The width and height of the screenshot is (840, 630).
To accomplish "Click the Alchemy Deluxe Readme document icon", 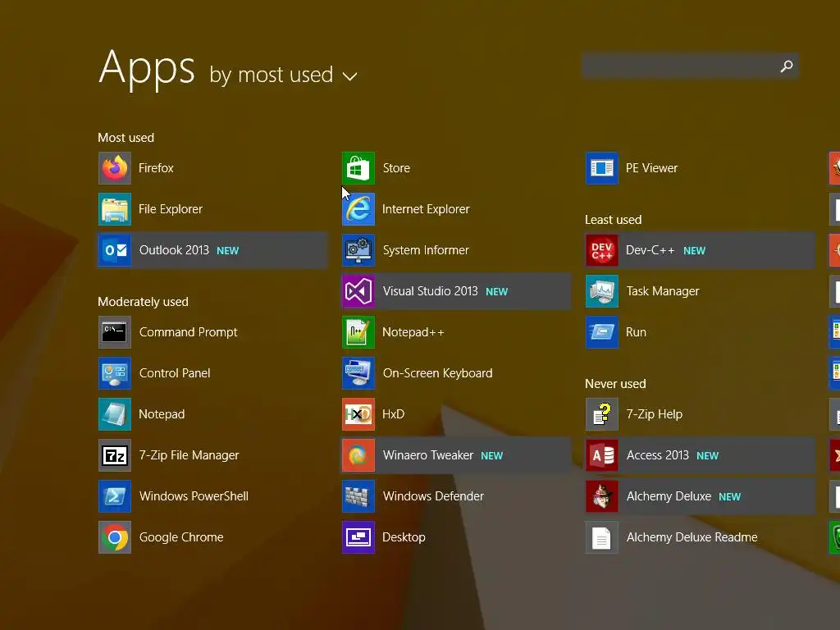I will click(x=602, y=537).
